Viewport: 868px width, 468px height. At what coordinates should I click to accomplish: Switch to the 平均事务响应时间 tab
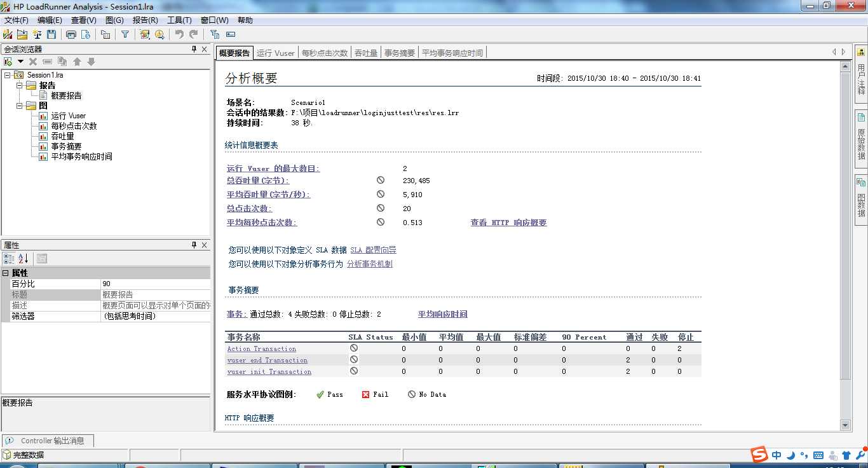[452, 53]
